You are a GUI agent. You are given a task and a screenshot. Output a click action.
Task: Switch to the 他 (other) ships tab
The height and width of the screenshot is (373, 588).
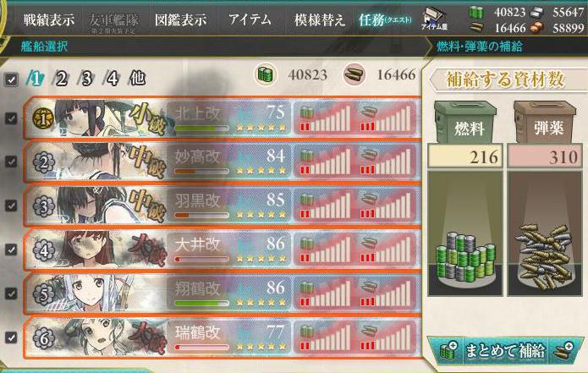pos(137,79)
